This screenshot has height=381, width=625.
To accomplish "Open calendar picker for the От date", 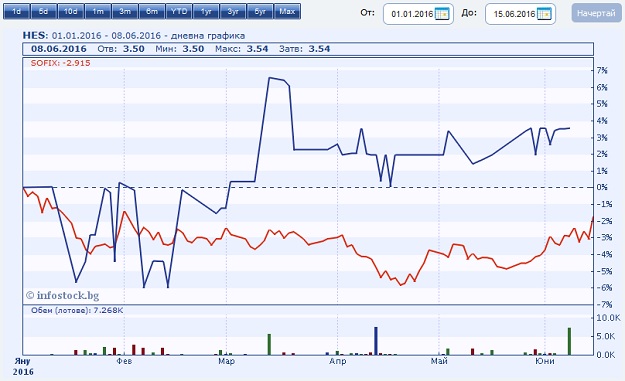I will click(442, 14).
